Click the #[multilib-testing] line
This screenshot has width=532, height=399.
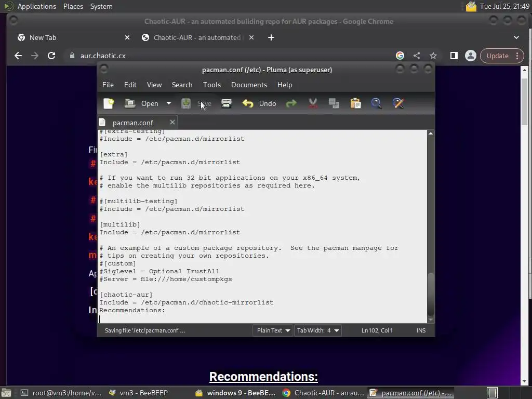(138, 201)
